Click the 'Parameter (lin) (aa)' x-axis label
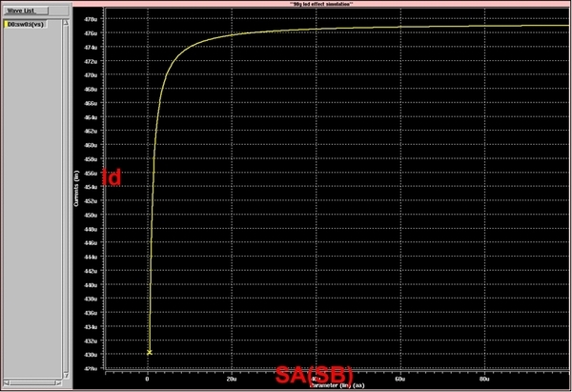 (x=337, y=385)
